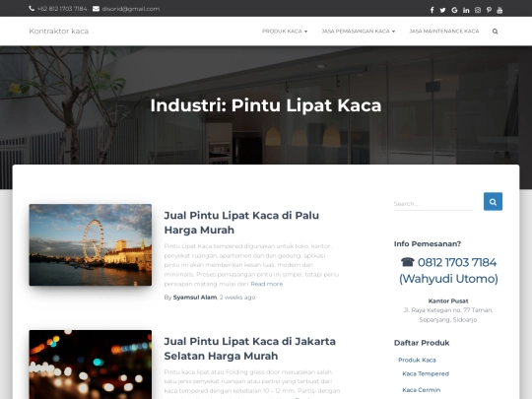Click the blue sidebar search button
The width and height of the screenshot is (532, 399).
pos(493,202)
